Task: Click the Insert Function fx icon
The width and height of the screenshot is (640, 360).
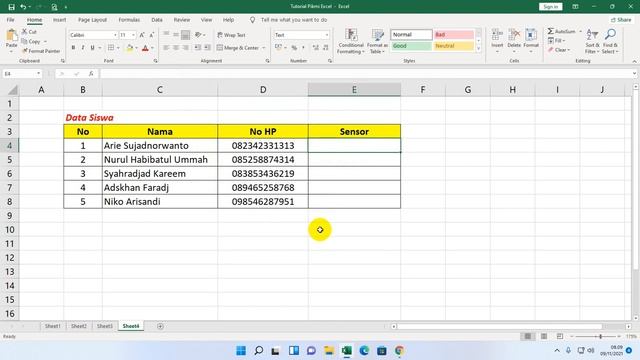Action: (x=91, y=74)
